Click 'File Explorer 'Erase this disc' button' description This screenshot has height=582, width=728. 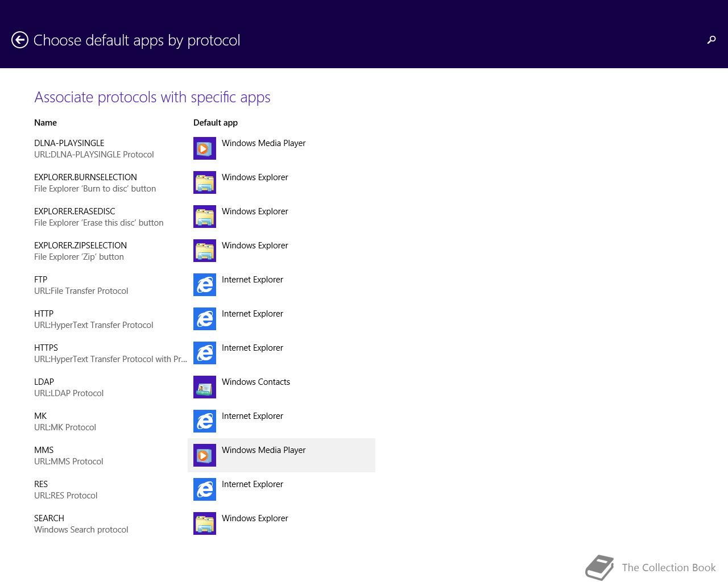[99, 223]
